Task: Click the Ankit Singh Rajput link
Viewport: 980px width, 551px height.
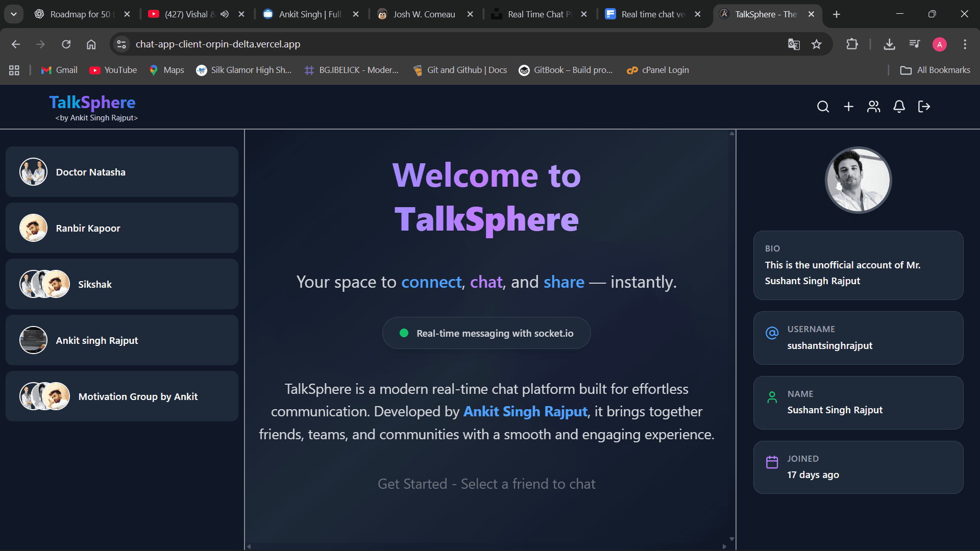Action: 525,412
